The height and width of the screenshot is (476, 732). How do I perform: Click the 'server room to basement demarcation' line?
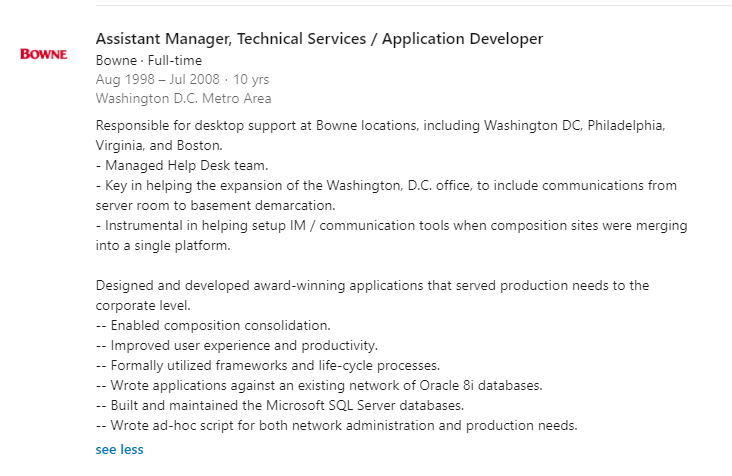point(216,206)
